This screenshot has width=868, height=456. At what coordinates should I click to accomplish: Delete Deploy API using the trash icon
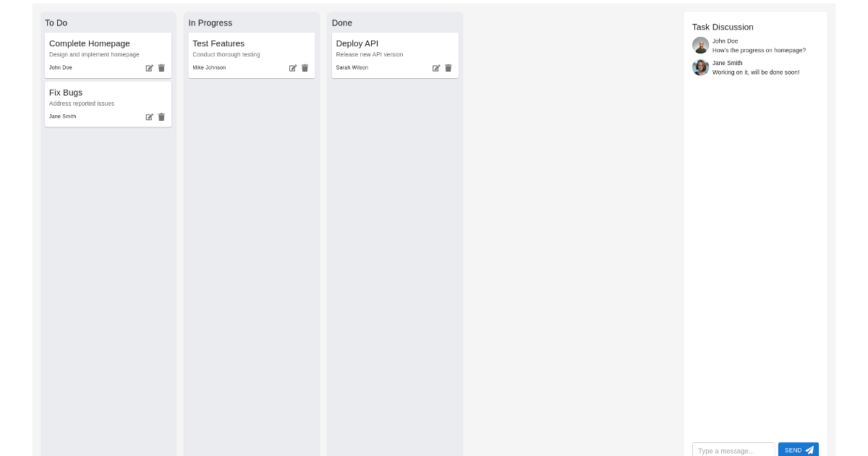(x=448, y=68)
